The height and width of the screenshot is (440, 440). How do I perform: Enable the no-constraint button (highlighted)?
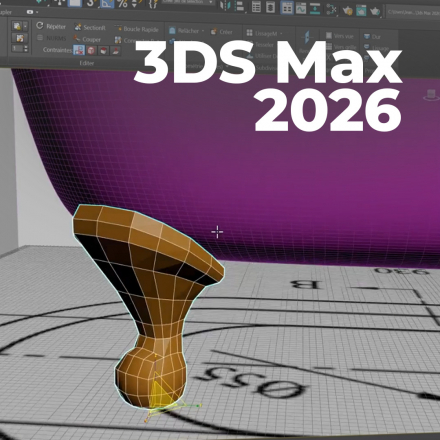pos(79,50)
